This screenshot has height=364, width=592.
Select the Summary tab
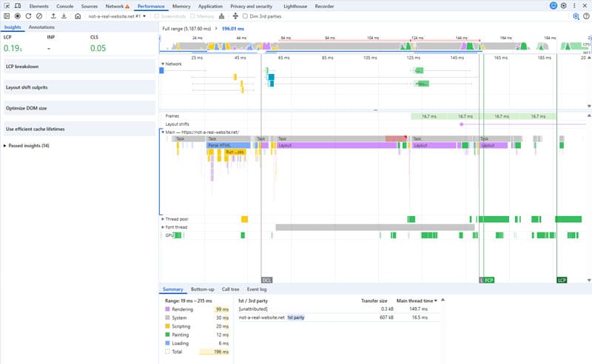coord(172,289)
